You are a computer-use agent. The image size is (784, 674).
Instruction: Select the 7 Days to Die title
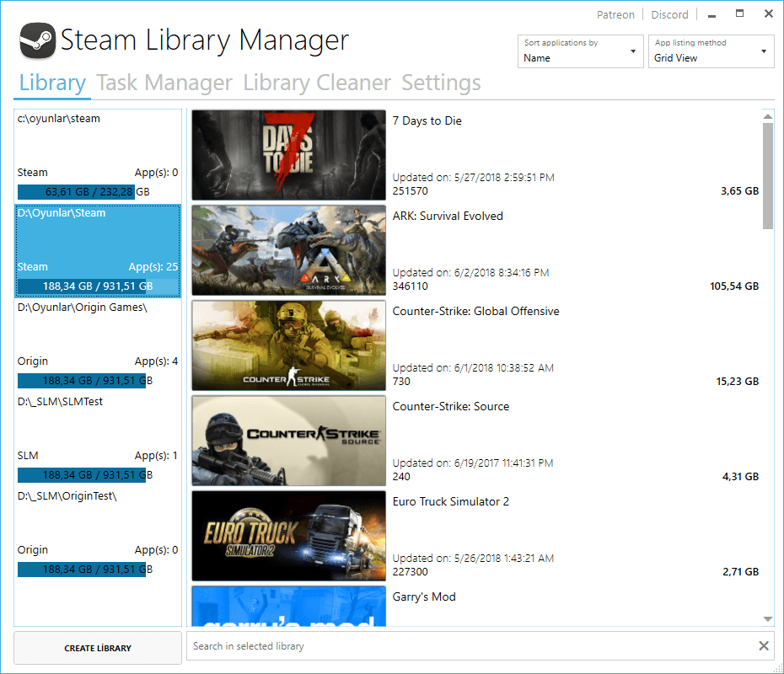(427, 121)
